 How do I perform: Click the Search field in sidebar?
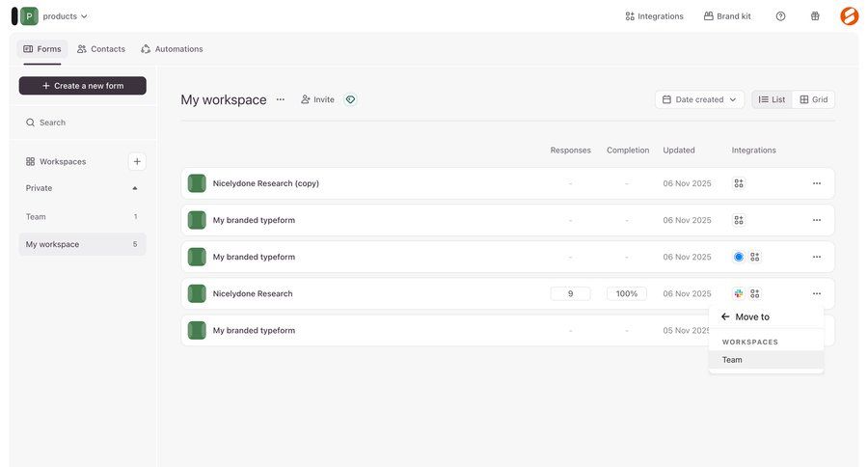[x=83, y=123]
